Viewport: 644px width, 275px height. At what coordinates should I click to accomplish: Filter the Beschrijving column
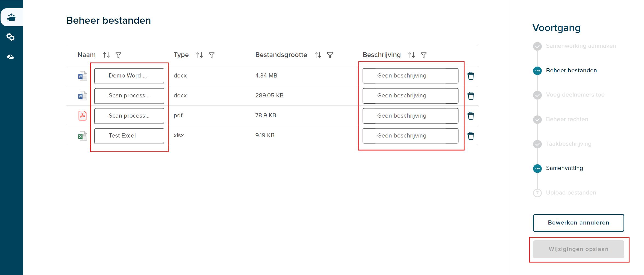(x=424, y=55)
